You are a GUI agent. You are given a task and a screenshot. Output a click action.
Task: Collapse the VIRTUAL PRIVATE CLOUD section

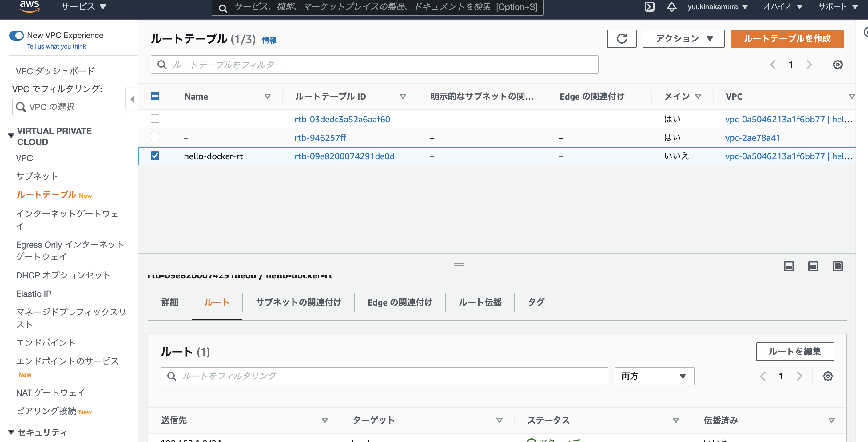[x=11, y=136]
